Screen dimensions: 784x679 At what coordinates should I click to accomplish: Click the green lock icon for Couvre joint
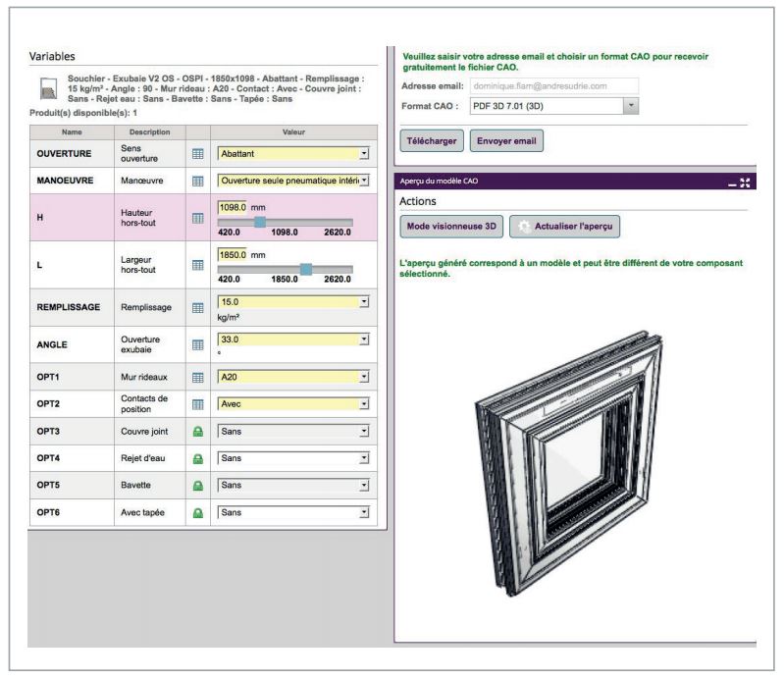(x=198, y=432)
